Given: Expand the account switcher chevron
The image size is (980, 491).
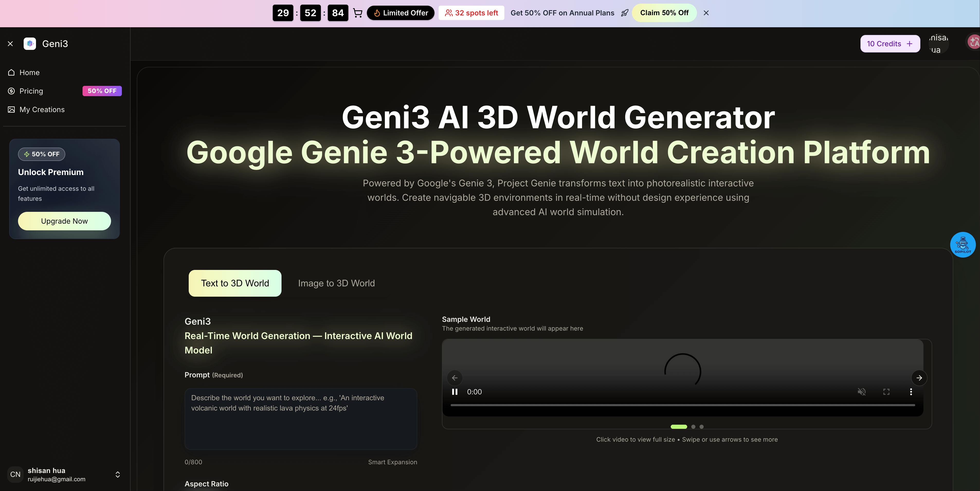Looking at the screenshot, I should pyautogui.click(x=117, y=474).
